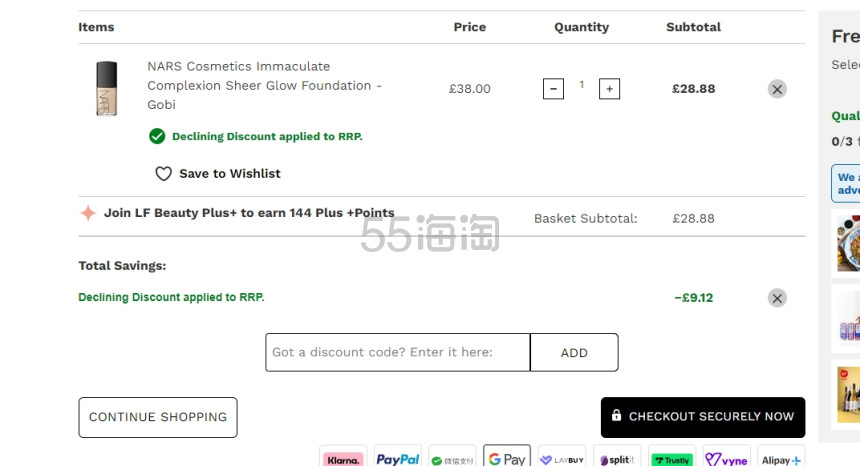Open the NARS Sheer Glow Foundation product link

[x=264, y=85]
